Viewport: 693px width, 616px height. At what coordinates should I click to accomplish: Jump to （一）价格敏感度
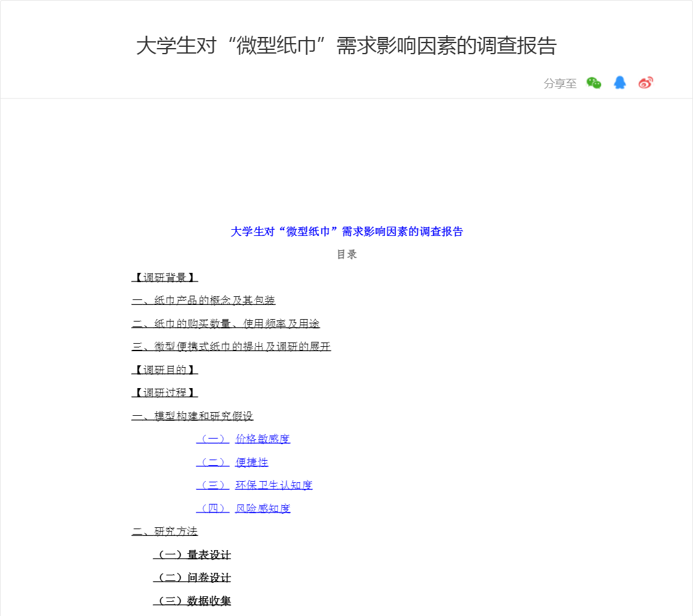[x=243, y=439]
